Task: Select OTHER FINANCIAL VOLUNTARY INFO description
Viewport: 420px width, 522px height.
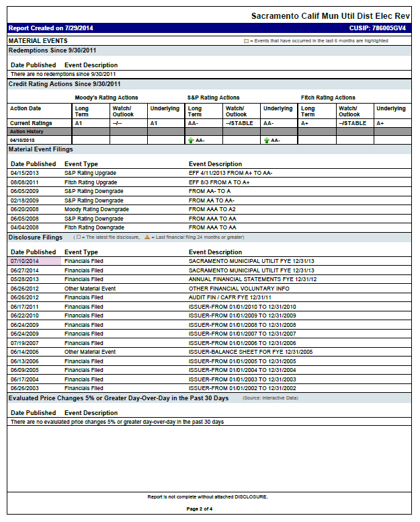Action: point(239,289)
